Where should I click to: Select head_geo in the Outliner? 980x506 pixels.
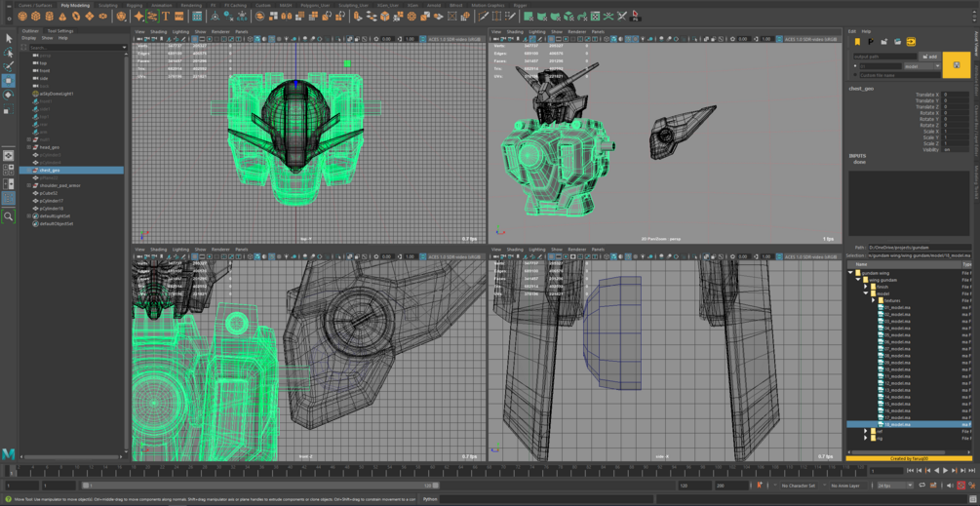click(x=50, y=147)
